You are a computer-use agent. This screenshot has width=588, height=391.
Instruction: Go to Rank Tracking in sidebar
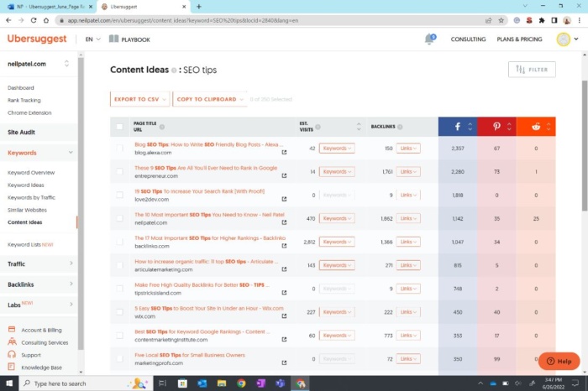tap(24, 100)
